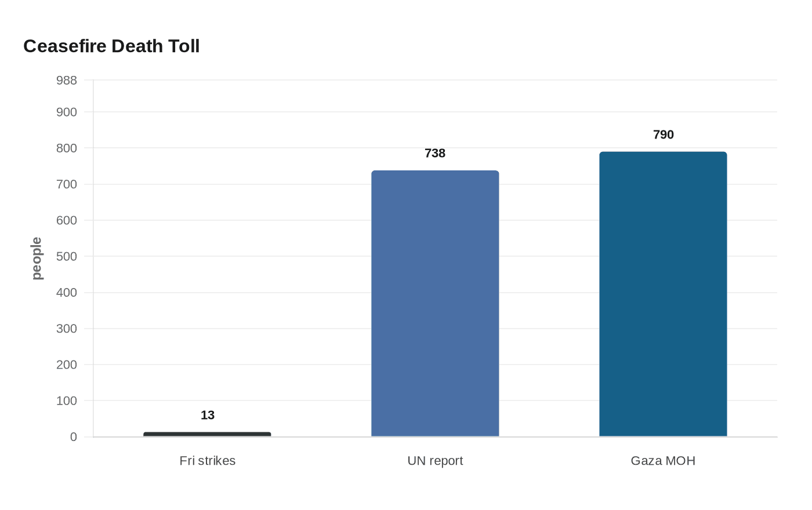Click the 13 value label
Screen dimensions: 812x510
click(x=208, y=415)
